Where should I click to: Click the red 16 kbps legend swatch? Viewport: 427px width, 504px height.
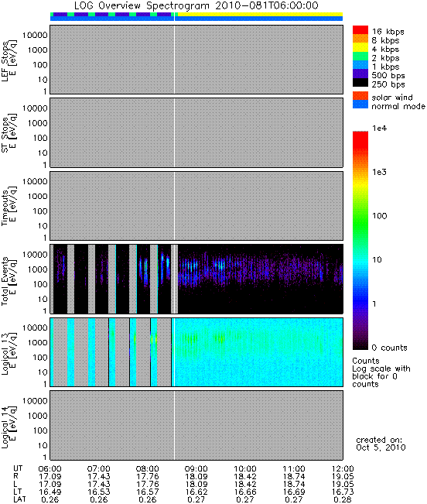click(x=360, y=30)
